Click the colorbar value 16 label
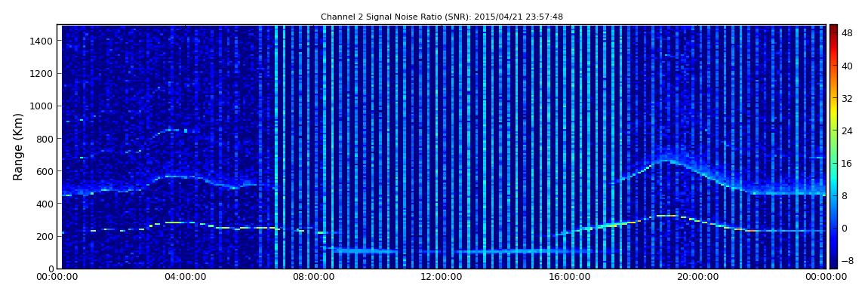 point(846,163)
